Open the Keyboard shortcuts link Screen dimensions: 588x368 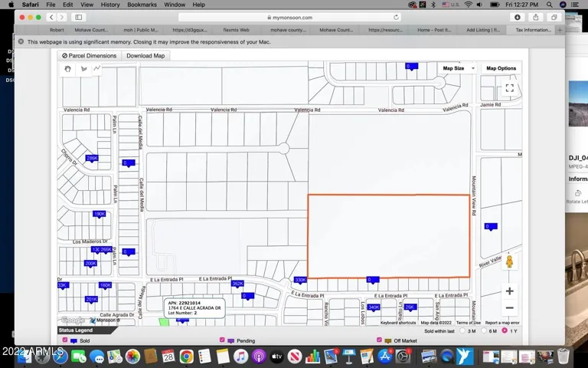(x=398, y=323)
